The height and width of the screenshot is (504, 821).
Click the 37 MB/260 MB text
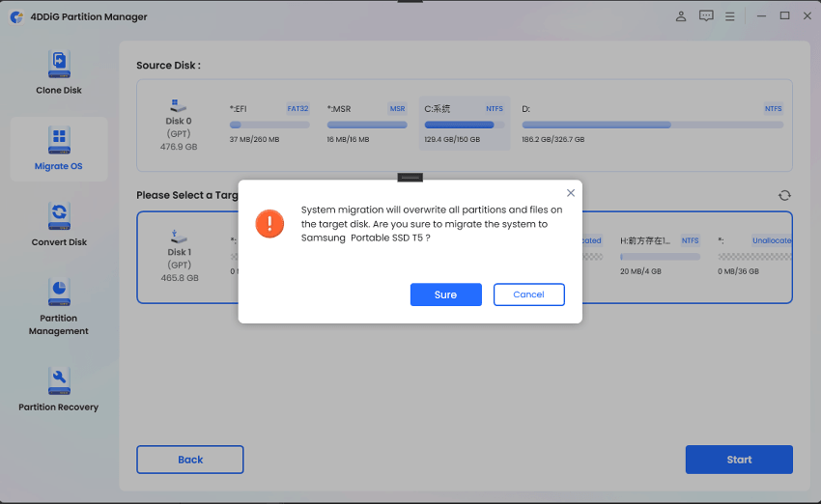(x=254, y=139)
